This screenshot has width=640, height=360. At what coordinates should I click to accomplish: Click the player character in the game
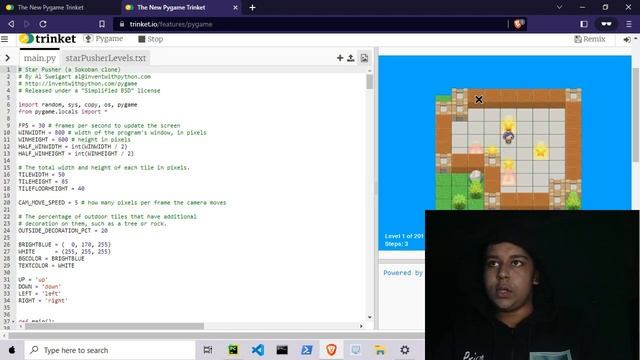click(x=508, y=137)
